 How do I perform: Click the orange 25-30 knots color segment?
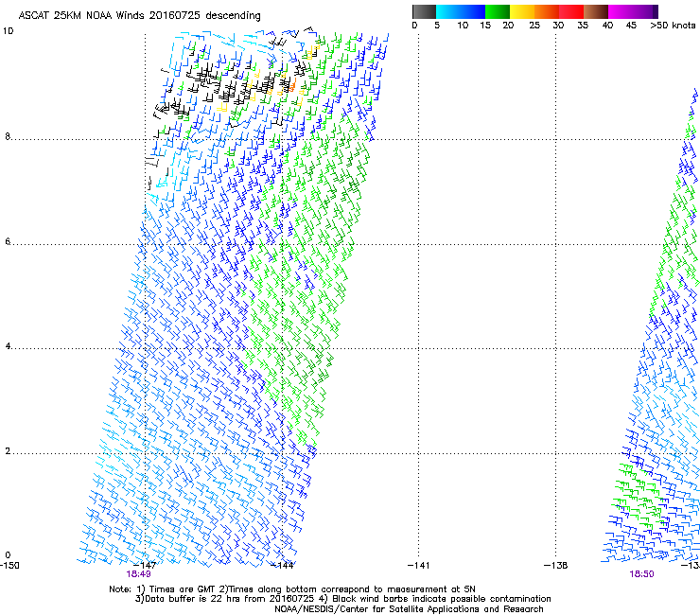pyautogui.click(x=547, y=11)
